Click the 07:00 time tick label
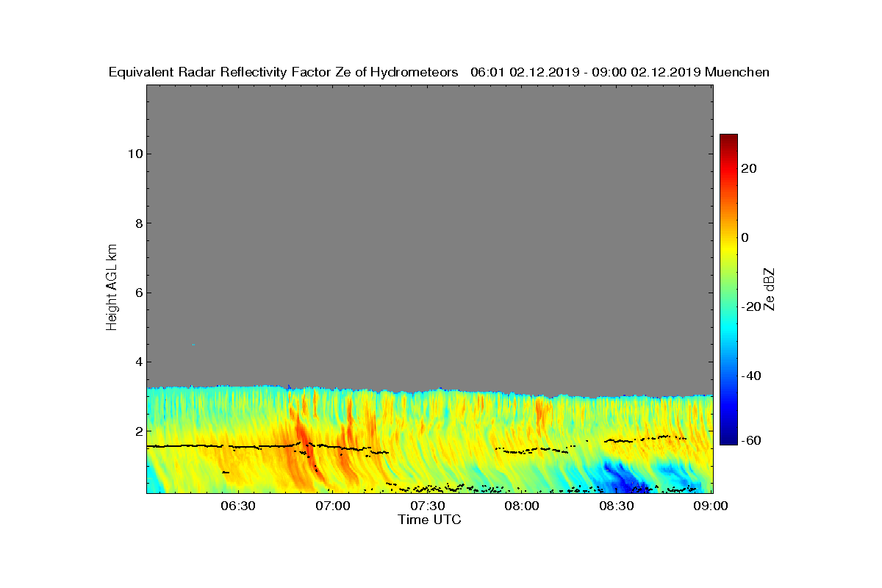The image size is (882, 588). click(332, 506)
